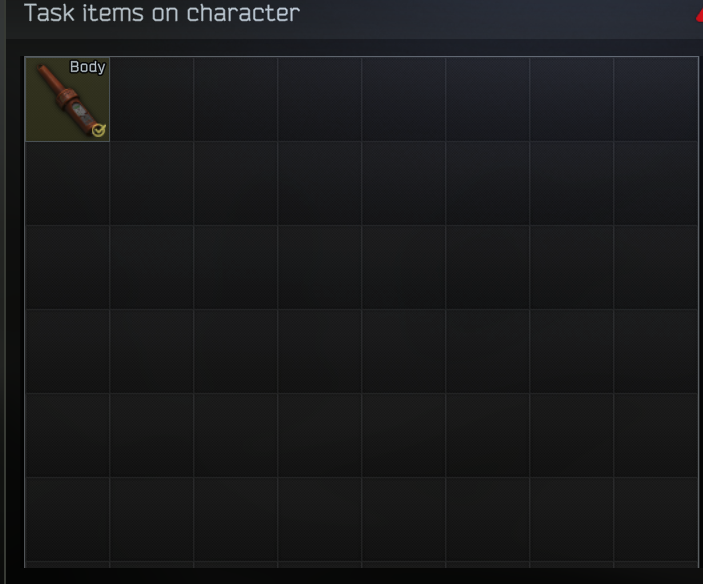Click first slot in the fifth row

tap(67, 435)
